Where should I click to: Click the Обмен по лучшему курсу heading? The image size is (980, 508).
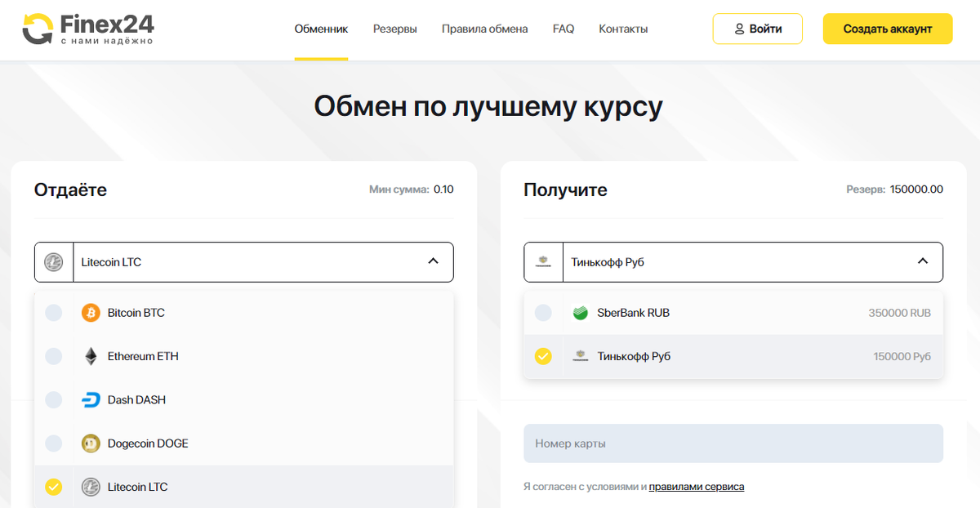tap(488, 107)
